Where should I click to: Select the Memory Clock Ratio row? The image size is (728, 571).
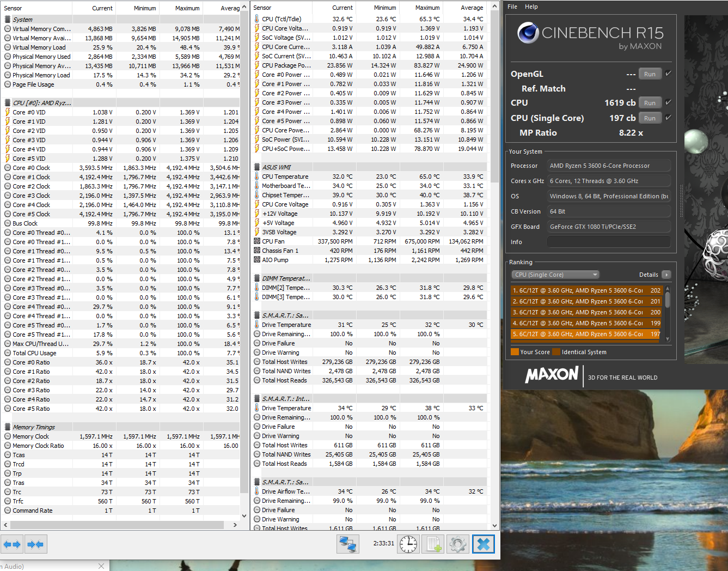tap(121, 446)
